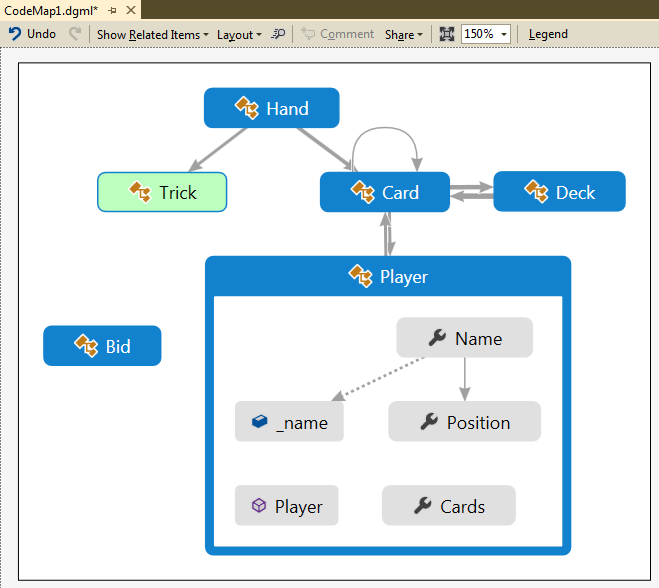Click the Legend button
The width and height of the screenshot is (659, 588).
(x=548, y=34)
